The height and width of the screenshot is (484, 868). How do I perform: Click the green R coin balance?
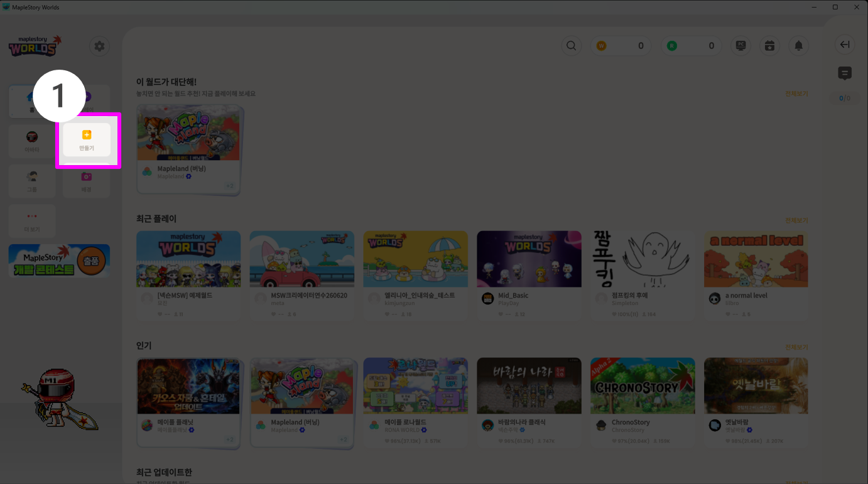[692, 46]
